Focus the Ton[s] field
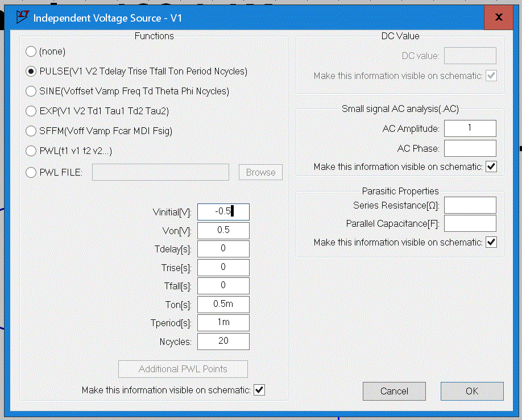 click(x=223, y=304)
